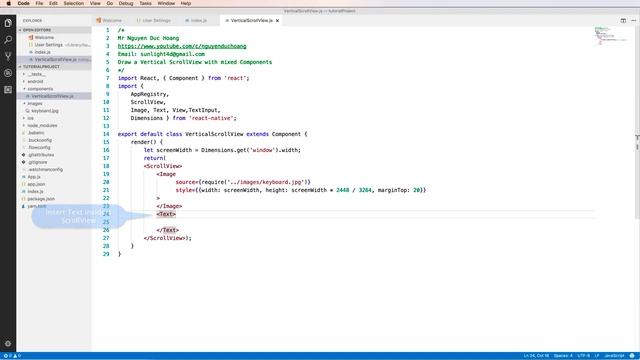Expand the __tests__ folder
Screen dimensions: 640x360
pos(36,74)
